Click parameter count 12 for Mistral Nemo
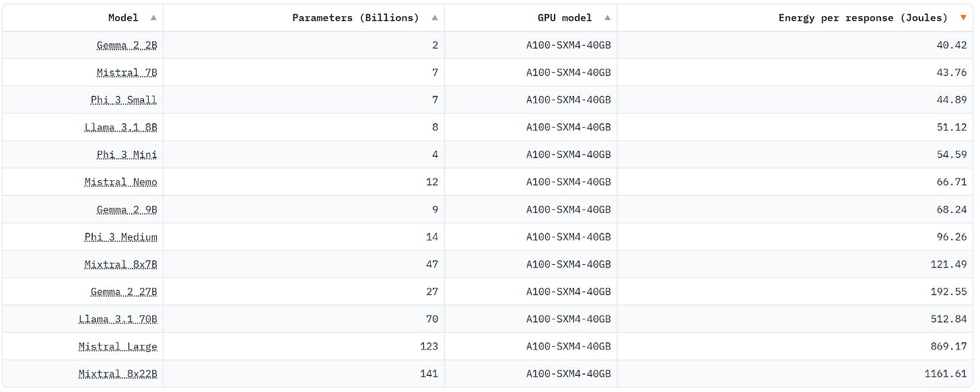 click(432, 182)
